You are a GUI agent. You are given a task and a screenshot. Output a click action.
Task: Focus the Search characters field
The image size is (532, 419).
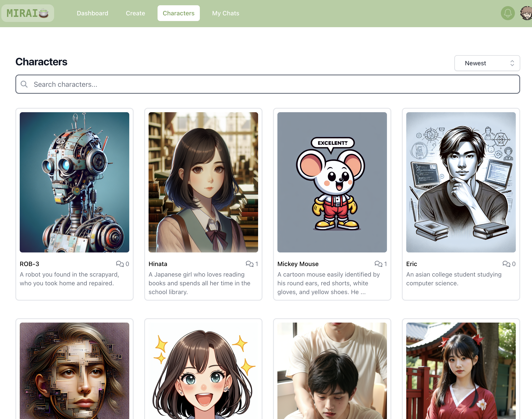[268, 84]
